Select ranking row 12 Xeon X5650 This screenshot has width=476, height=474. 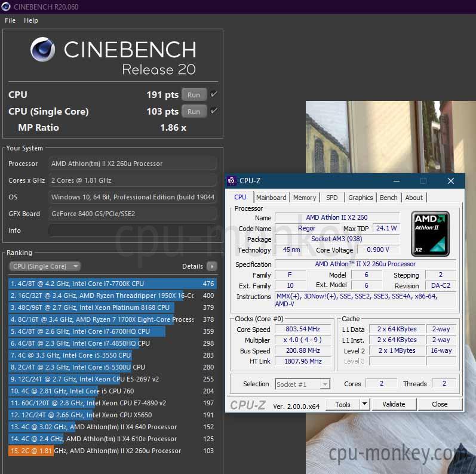[x=112, y=415]
